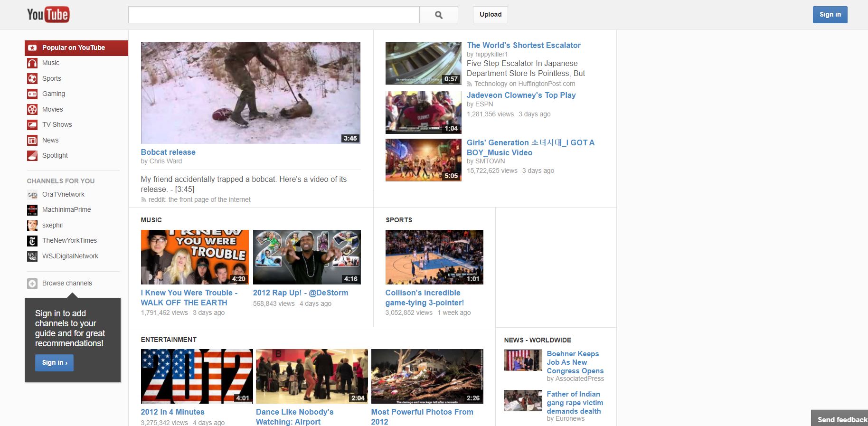This screenshot has height=426, width=868.
Task: Open the OraTVnetwork channel link
Action: click(x=63, y=194)
